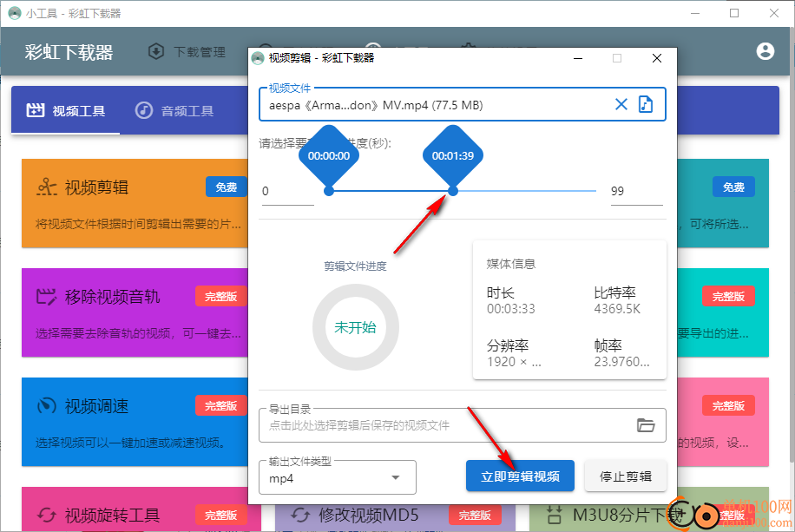This screenshot has height=532, width=795.
Task: Click the speedometer icon on 视频调速 card
Action: point(46,405)
